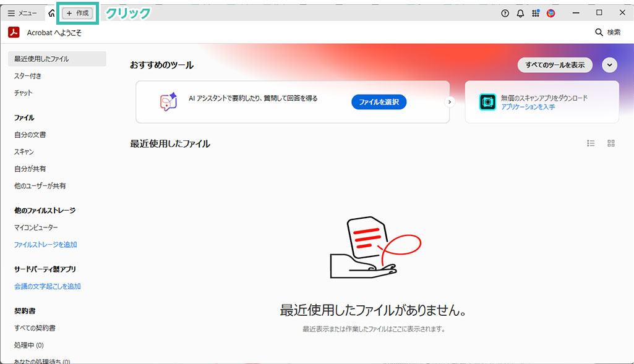Click the ファイルを選択 button
The width and height of the screenshot is (634, 364).
(379, 102)
